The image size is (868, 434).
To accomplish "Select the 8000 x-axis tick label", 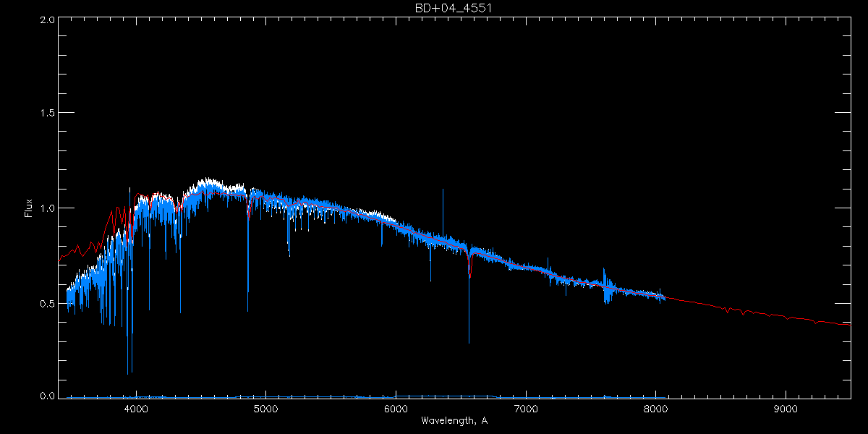I will pyautogui.click(x=656, y=409).
